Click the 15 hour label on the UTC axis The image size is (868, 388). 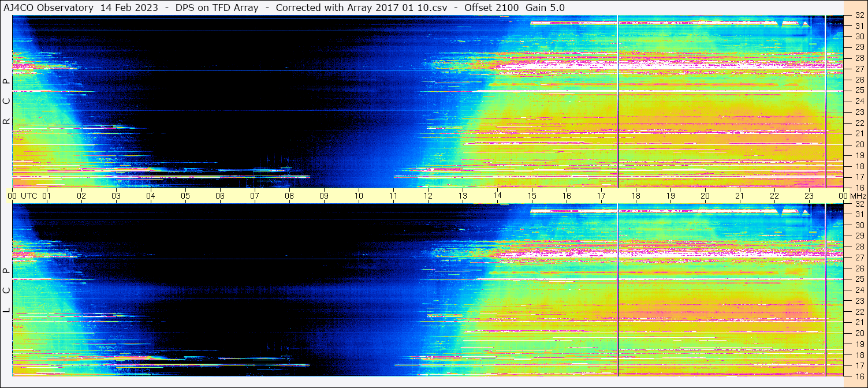point(532,196)
